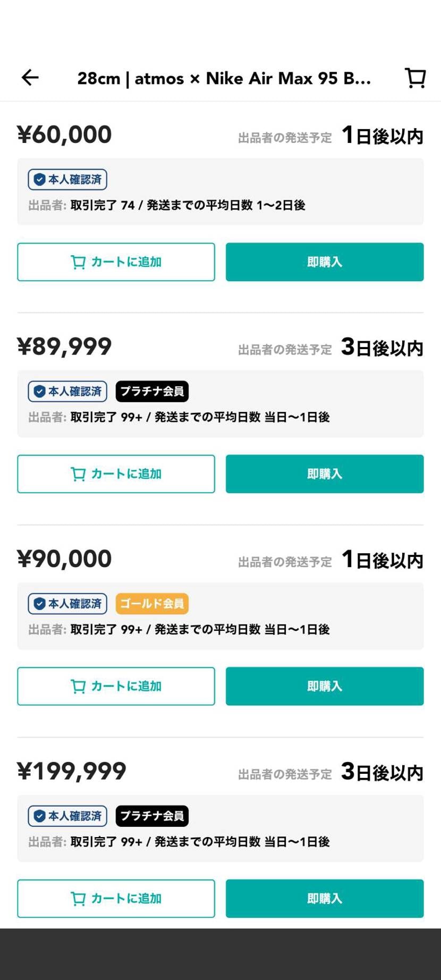Tap the back arrow icon
441x980 pixels.
[x=30, y=78]
